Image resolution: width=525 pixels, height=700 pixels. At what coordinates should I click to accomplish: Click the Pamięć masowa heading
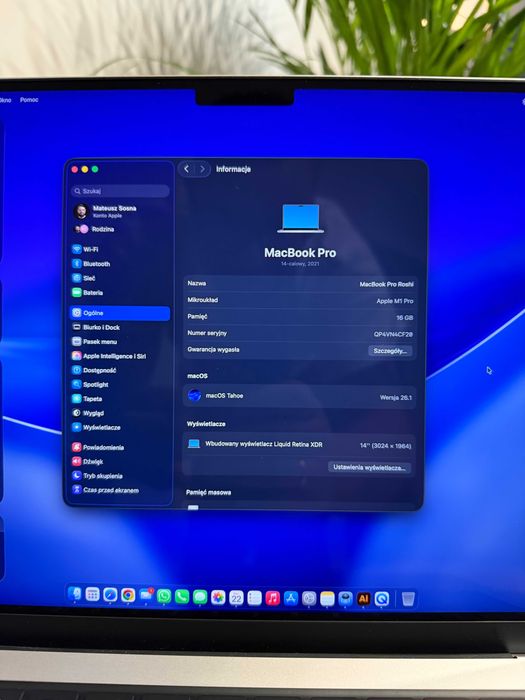208,492
